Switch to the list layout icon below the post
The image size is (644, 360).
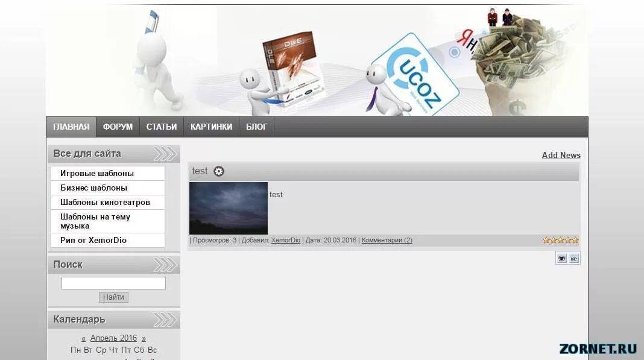pyautogui.click(x=574, y=258)
